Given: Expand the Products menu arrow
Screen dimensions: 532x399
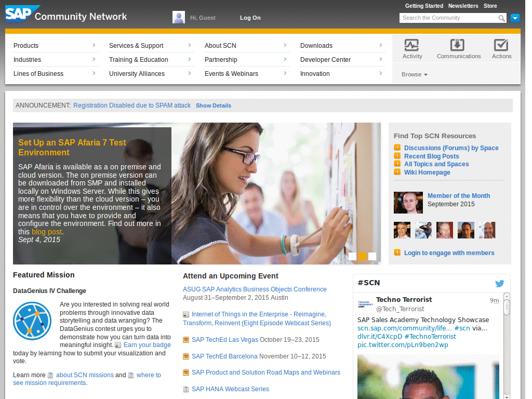Looking at the screenshot, I should 94,45.
